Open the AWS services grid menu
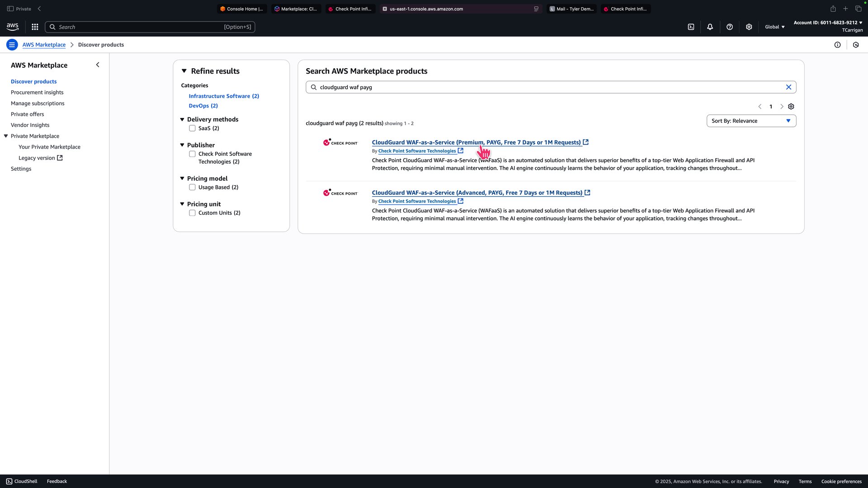 (35, 27)
